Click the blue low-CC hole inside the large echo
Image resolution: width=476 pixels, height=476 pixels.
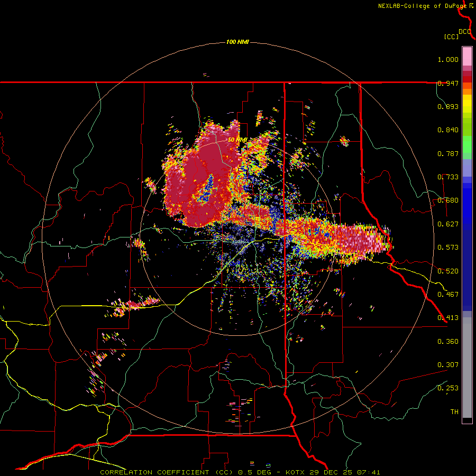(x=207, y=189)
